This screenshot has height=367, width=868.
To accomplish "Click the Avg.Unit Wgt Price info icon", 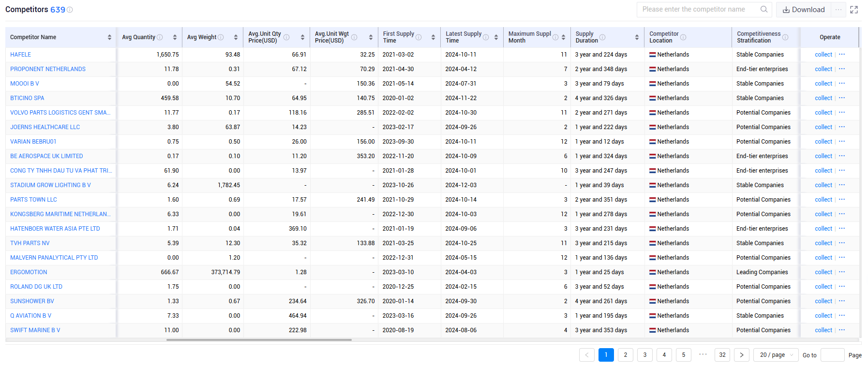I will point(354,37).
